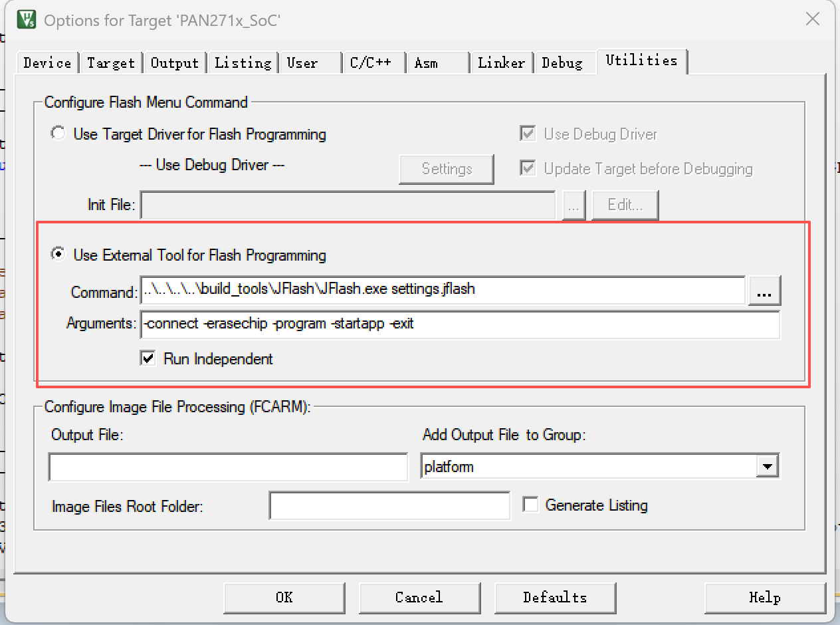
Task: Open the Target tab
Action: [x=111, y=63]
